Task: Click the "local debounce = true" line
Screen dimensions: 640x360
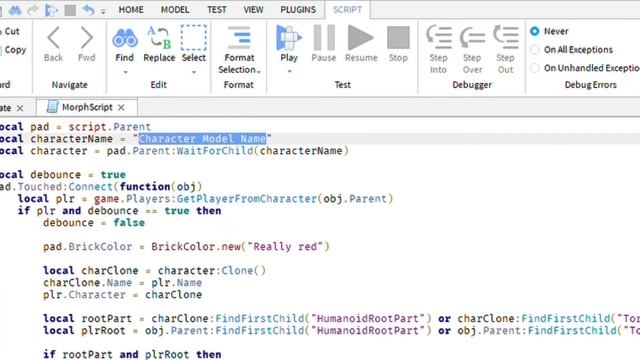Action: 63,175
